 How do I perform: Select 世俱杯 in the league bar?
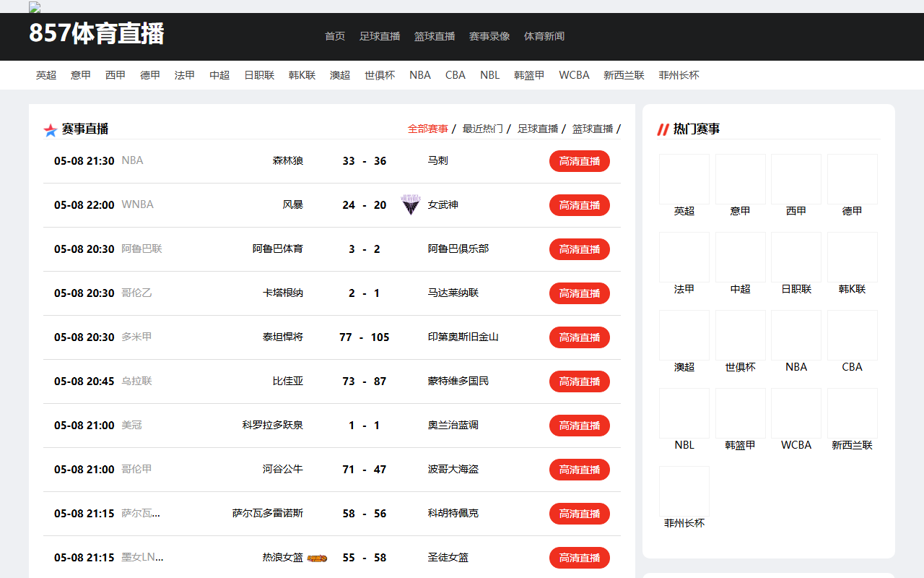(380, 75)
